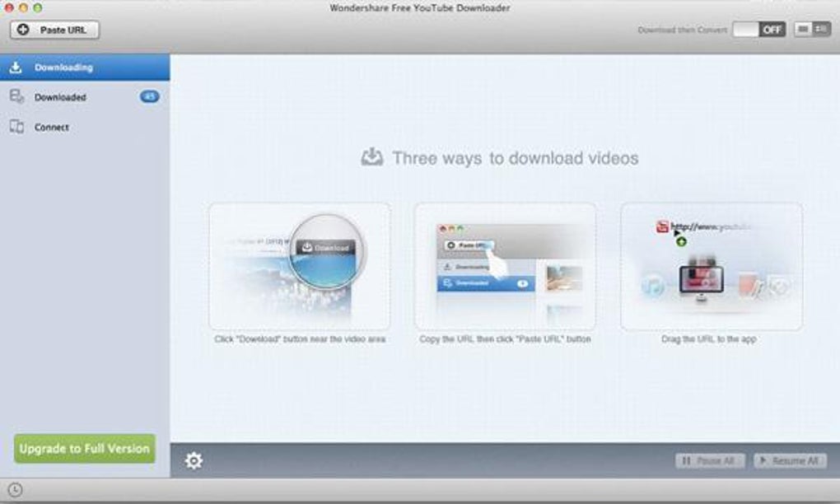Open the Downloaded sidebar tab
Viewport: 840px width, 504px height.
click(85, 97)
